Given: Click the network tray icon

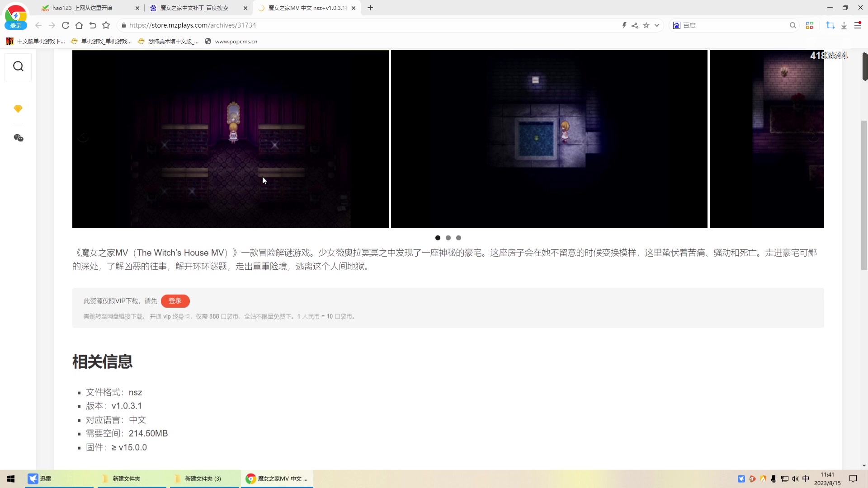Looking at the screenshot, I should coord(785,479).
